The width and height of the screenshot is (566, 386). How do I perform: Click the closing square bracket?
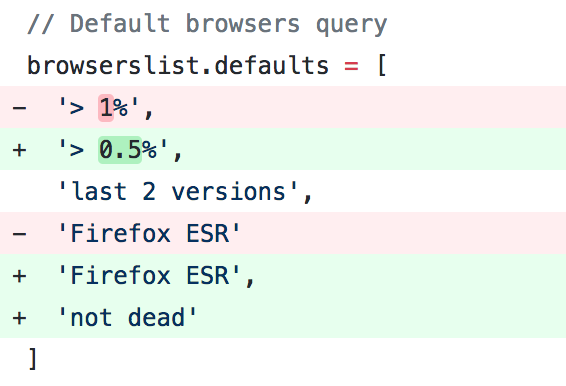[x=33, y=359]
